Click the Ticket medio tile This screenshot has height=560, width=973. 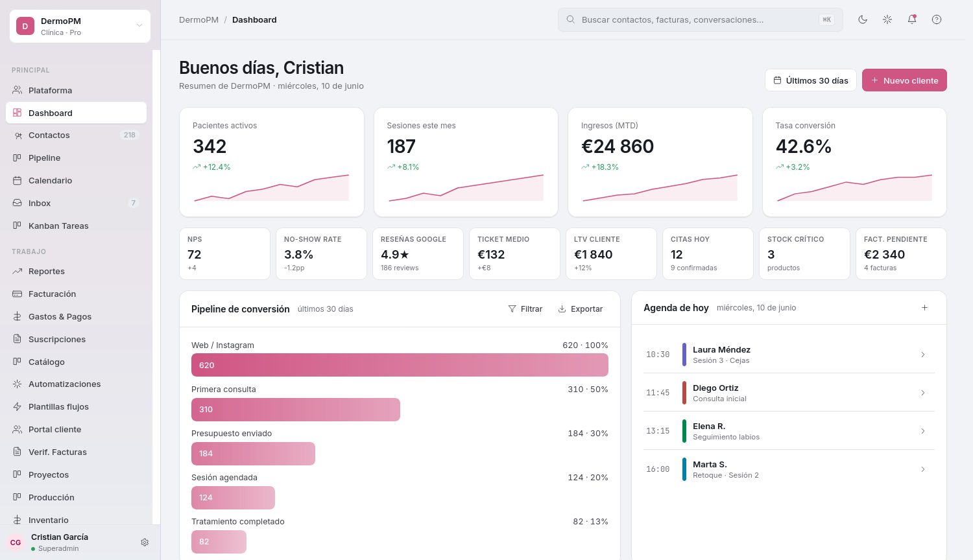pyautogui.click(x=514, y=253)
